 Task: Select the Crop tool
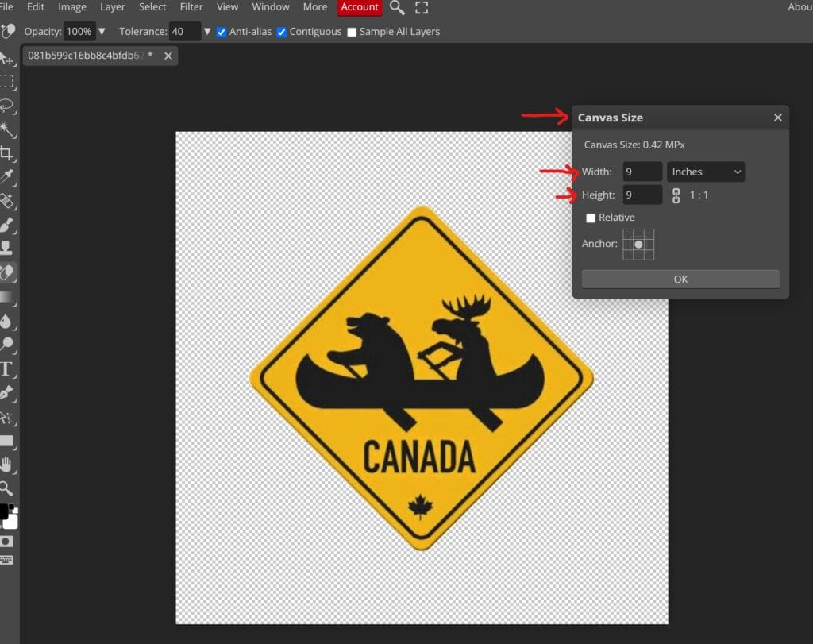coord(6,153)
